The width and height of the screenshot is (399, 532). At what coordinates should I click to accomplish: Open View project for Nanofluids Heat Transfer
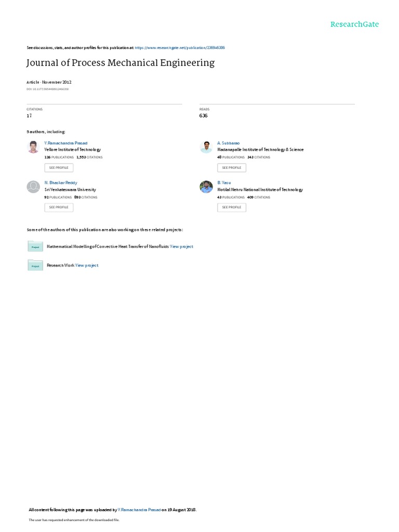click(x=181, y=247)
